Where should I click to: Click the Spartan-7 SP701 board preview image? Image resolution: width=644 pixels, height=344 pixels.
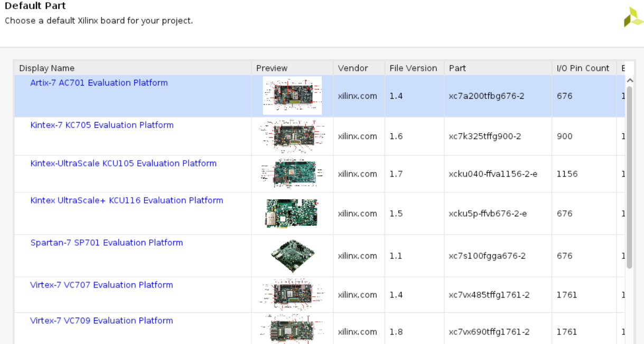pos(292,255)
